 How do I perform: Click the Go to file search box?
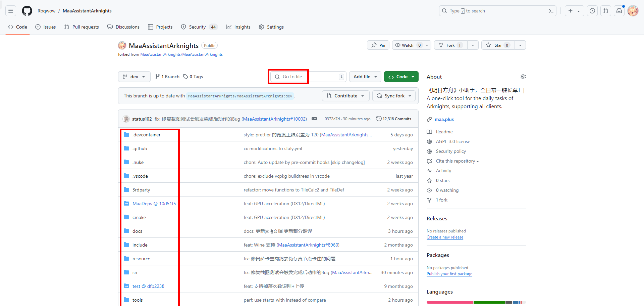[x=309, y=77]
